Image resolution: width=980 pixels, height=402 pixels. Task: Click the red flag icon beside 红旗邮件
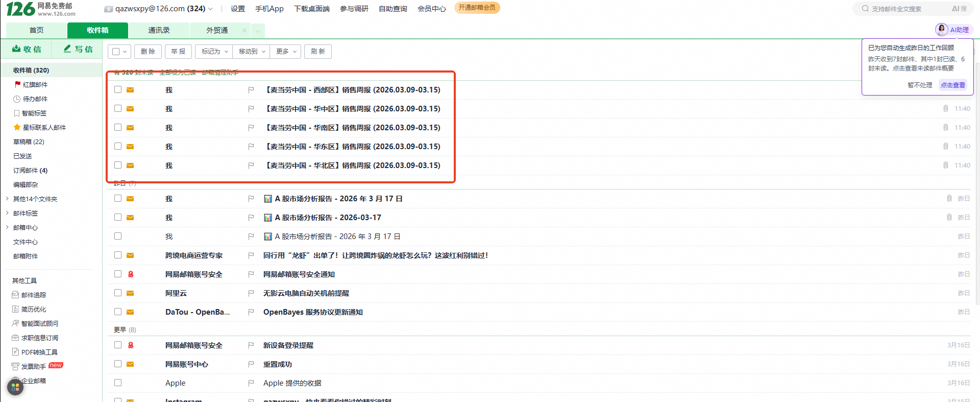coord(17,84)
